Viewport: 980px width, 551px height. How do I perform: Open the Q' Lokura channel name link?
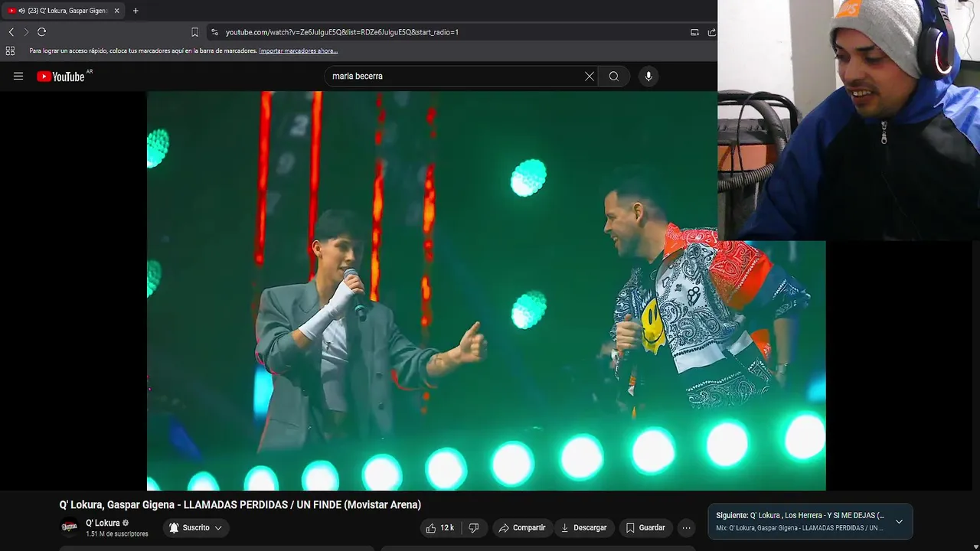103,523
